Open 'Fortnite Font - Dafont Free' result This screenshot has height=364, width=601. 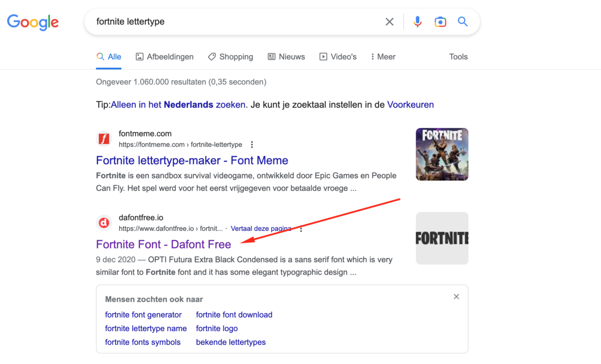[x=163, y=244]
